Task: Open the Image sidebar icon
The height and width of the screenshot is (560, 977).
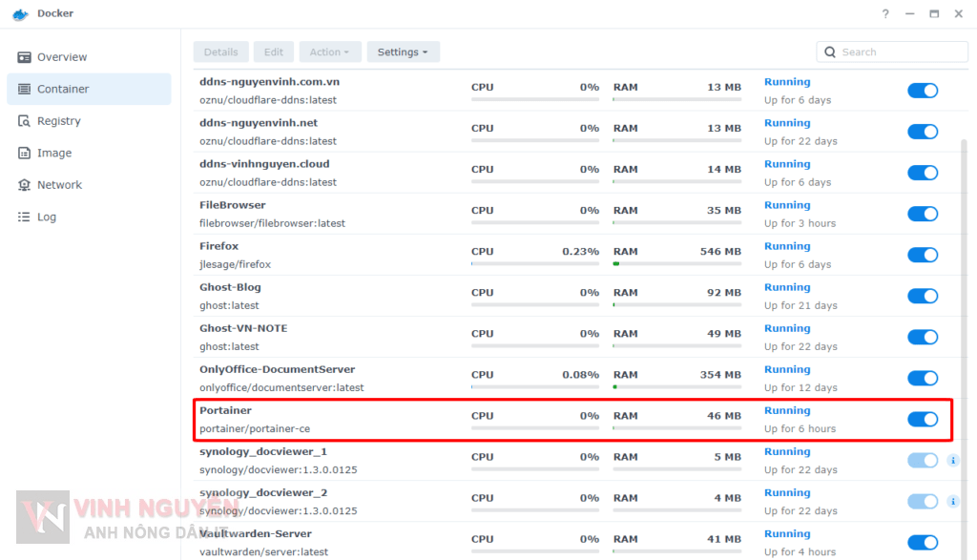Action: pyautogui.click(x=24, y=153)
